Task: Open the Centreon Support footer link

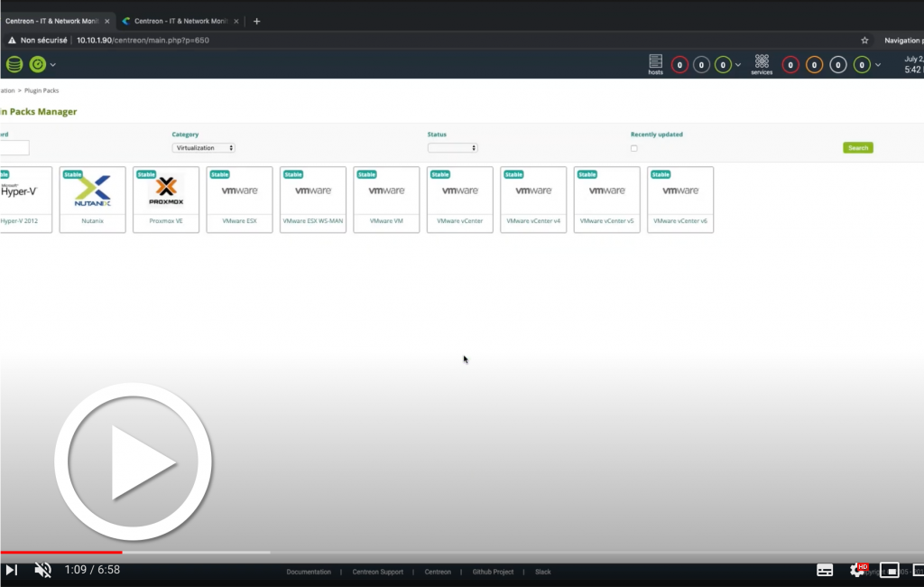Action: click(378, 573)
